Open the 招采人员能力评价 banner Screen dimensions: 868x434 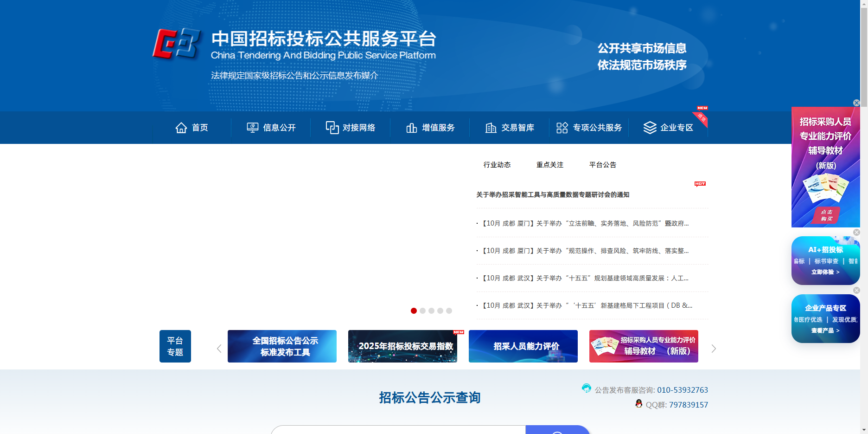point(523,346)
